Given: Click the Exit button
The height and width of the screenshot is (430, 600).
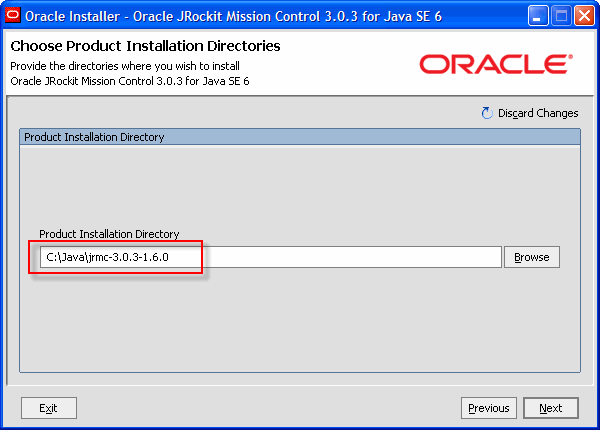Looking at the screenshot, I should click(x=49, y=408).
